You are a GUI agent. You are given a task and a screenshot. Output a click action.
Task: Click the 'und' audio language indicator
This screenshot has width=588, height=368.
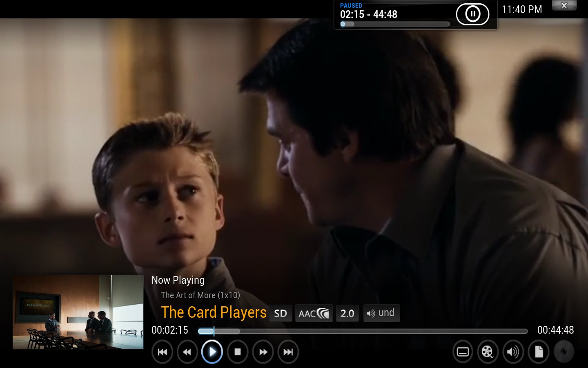click(381, 313)
